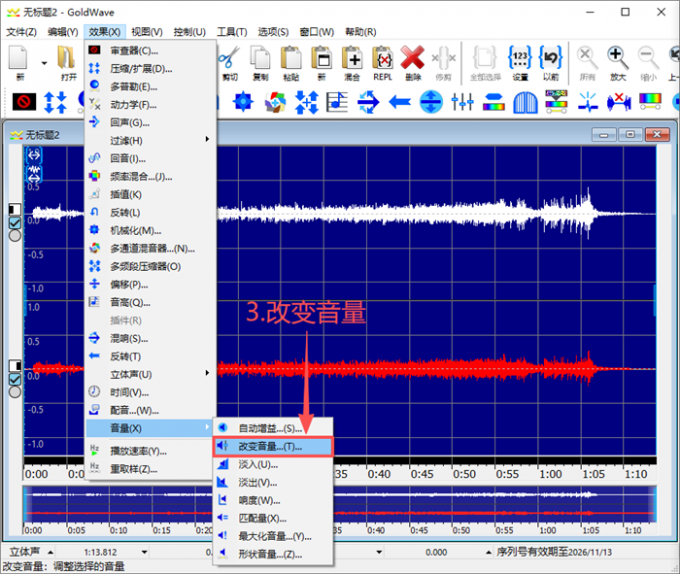Choose 淡入(U) fade in item

pyautogui.click(x=273, y=465)
